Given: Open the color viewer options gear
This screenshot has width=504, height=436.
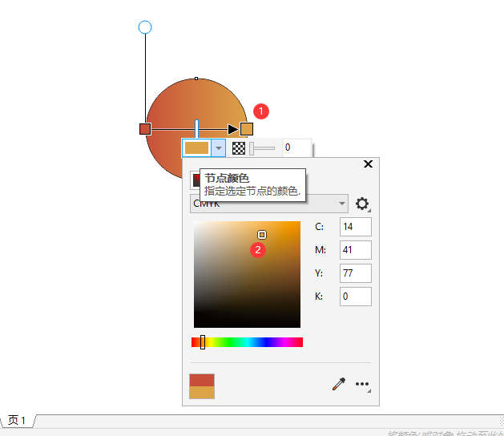Looking at the screenshot, I should point(362,204).
